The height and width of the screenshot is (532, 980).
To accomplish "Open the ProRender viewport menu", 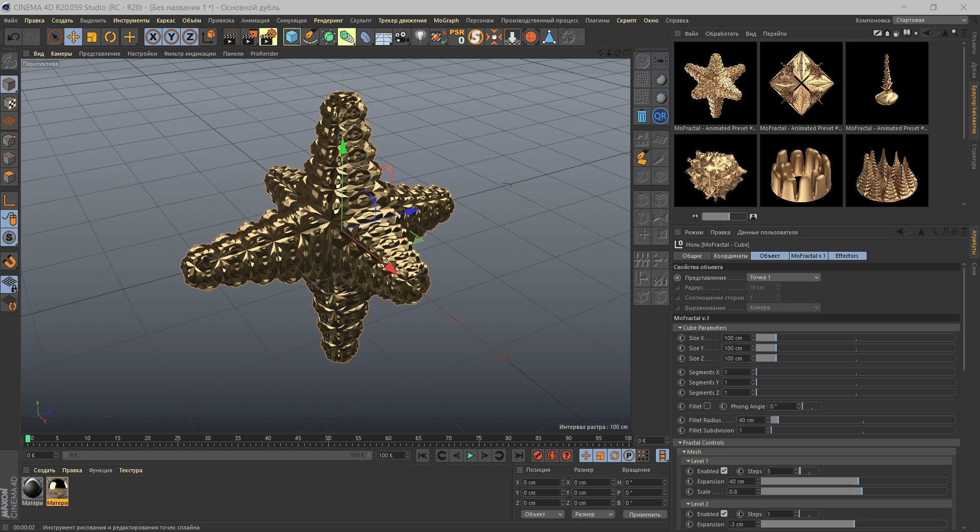I will (x=264, y=54).
